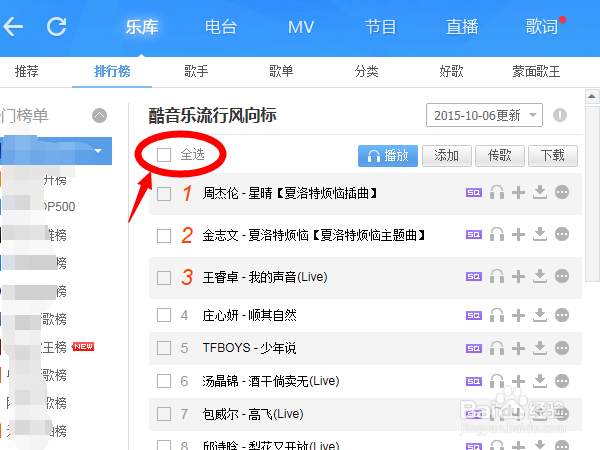
Task: Click the 添加 button
Action: [447, 156]
